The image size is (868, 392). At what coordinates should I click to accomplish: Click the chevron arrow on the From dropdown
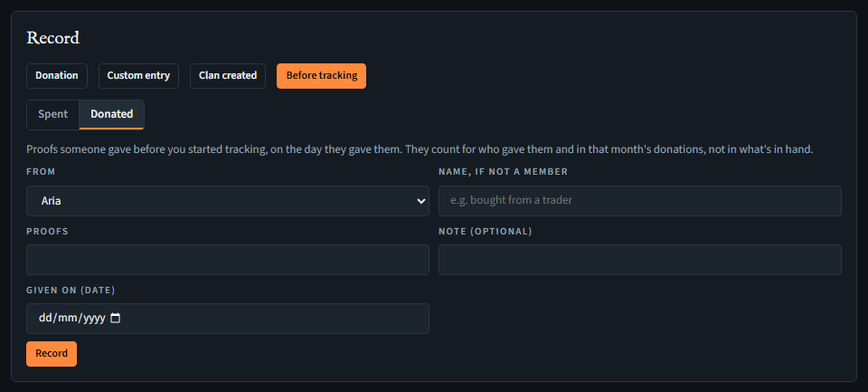pos(421,201)
